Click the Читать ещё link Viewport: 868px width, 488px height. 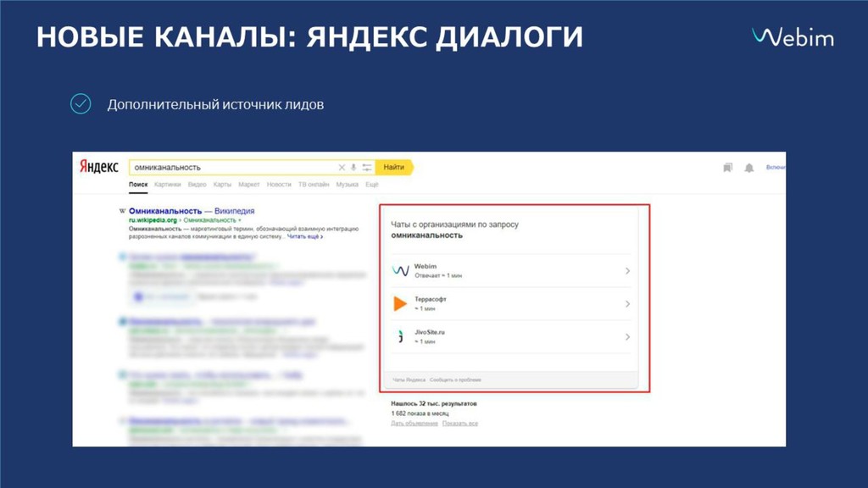click(305, 236)
